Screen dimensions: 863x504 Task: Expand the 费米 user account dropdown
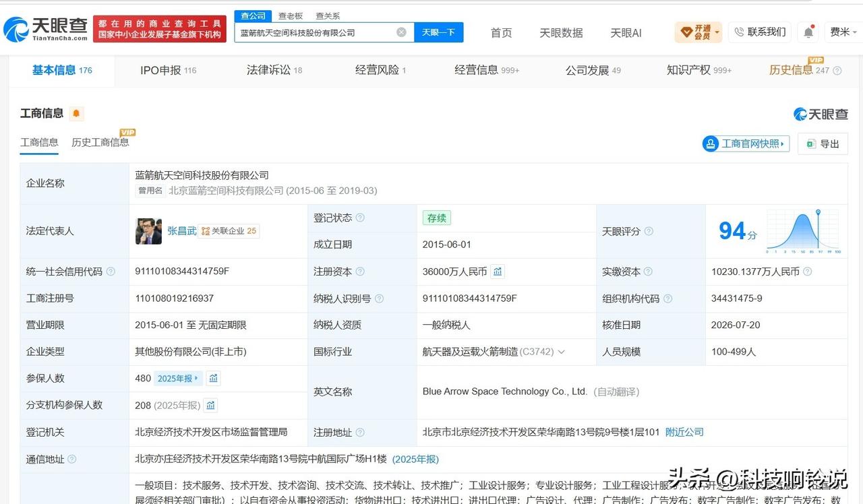[843, 32]
